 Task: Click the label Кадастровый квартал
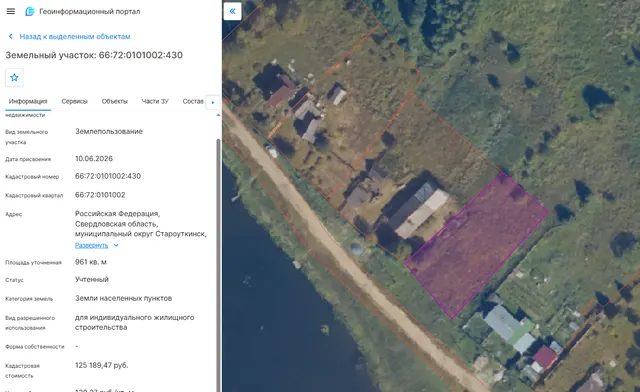[34, 196]
